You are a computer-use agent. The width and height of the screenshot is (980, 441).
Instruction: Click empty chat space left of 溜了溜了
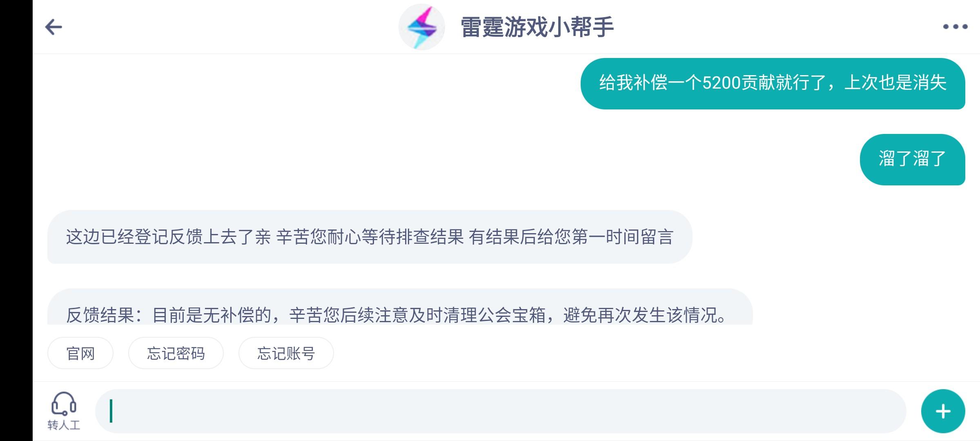click(490, 159)
